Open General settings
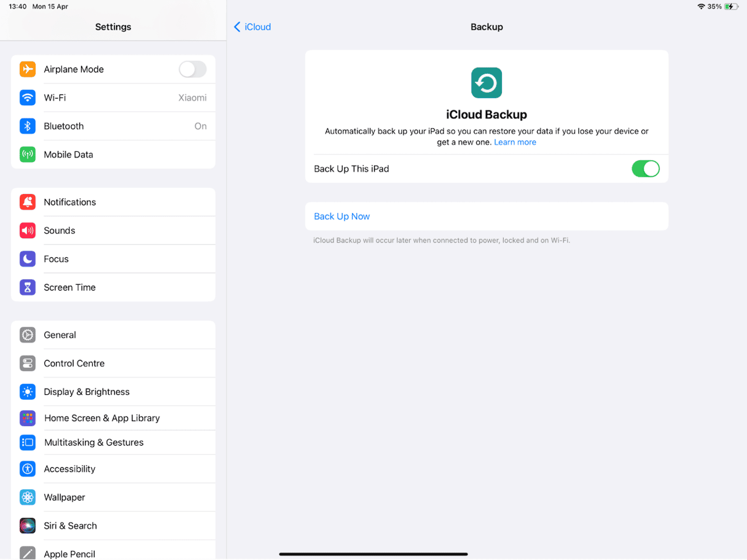Viewport: 747px width, 560px height. click(60, 335)
